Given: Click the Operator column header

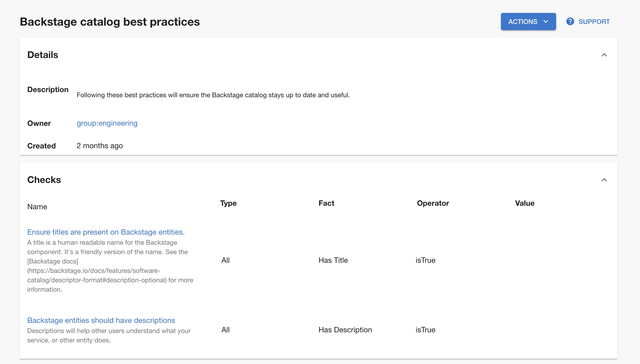Looking at the screenshot, I should 433,203.
